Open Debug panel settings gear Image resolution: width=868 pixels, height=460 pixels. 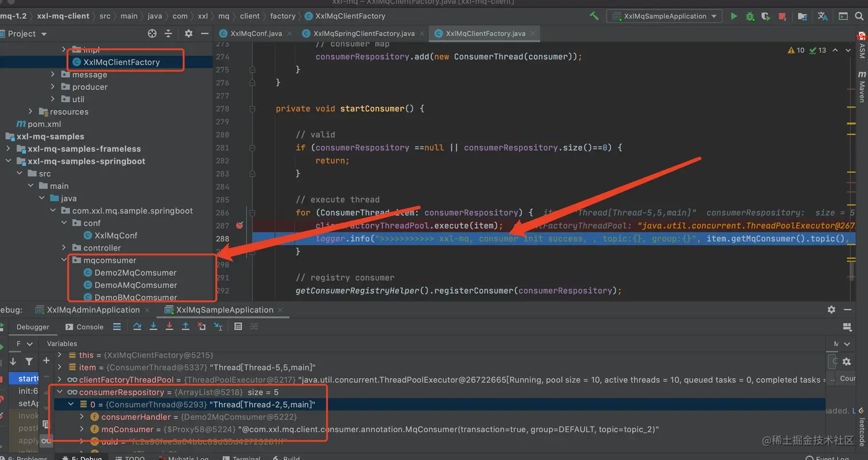click(831, 310)
